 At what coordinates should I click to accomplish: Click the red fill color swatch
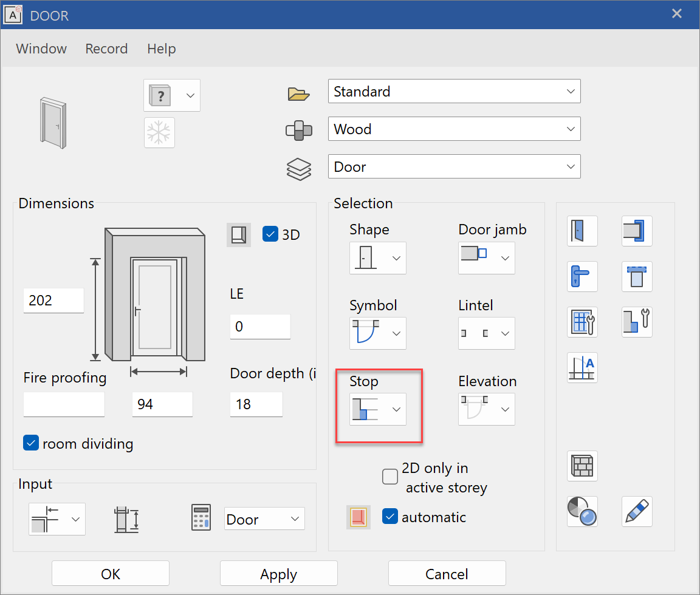tap(358, 517)
